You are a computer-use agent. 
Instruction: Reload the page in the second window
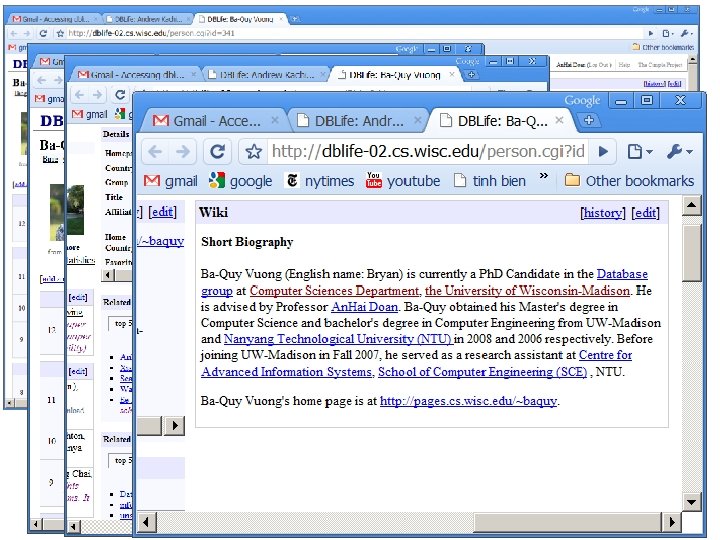click(120, 95)
